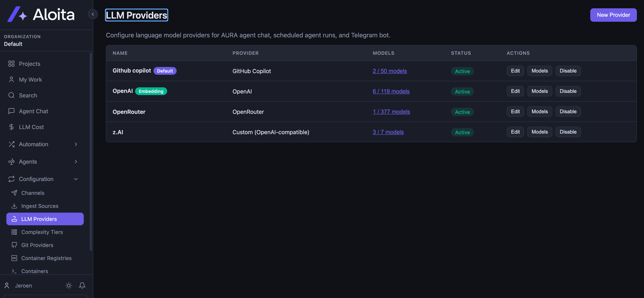644x298 pixels.
Task: Click the My Work person icon
Action: (11, 79)
